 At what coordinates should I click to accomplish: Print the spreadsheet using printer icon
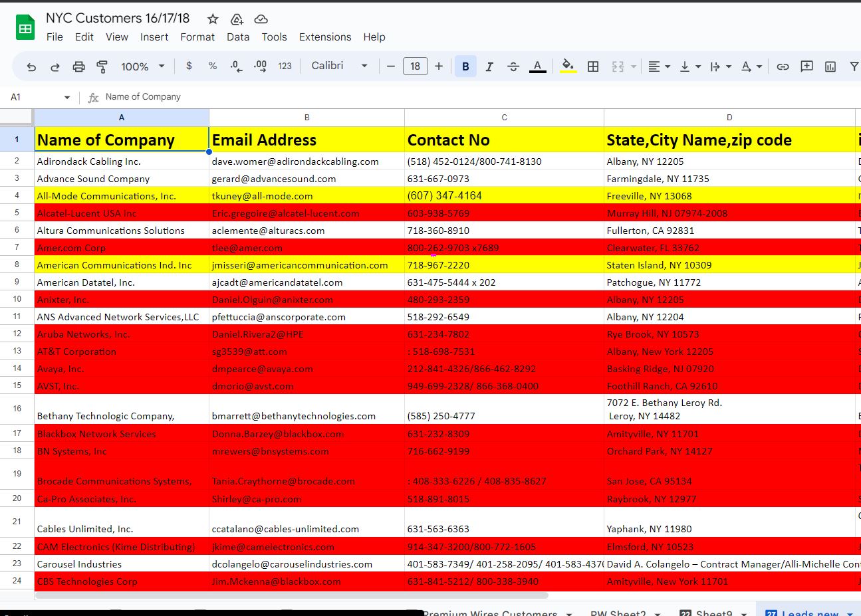(78, 66)
